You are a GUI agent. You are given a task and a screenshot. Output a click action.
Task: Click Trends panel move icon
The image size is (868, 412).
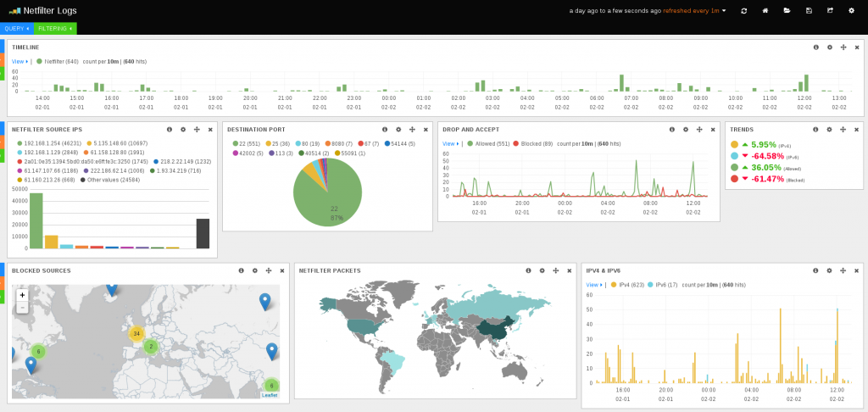(x=843, y=130)
